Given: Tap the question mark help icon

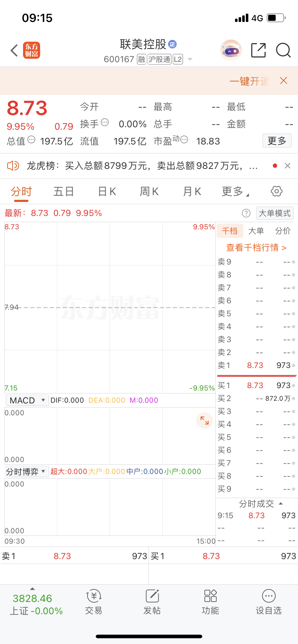Looking at the screenshot, I should (x=246, y=213).
